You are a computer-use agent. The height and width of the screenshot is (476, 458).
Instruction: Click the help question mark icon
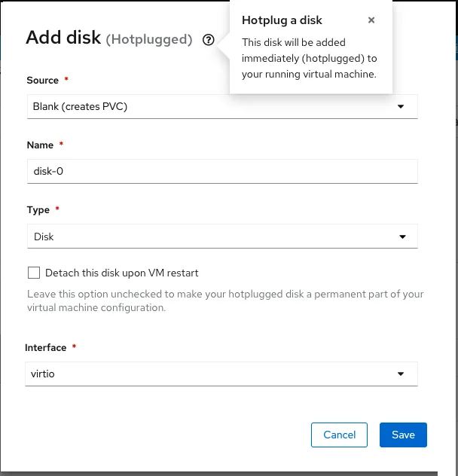tap(209, 40)
